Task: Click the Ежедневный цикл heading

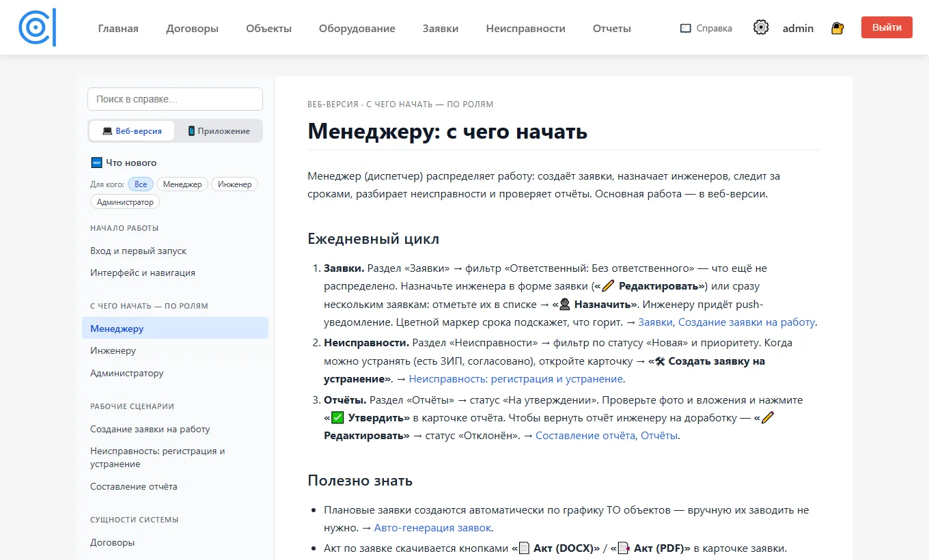Action: (x=374, y=239)
